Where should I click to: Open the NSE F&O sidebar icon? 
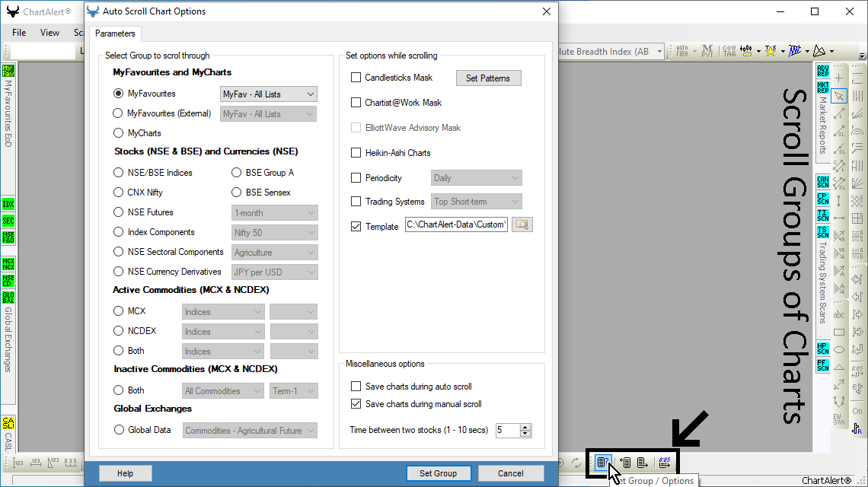(x=8, y=237)
